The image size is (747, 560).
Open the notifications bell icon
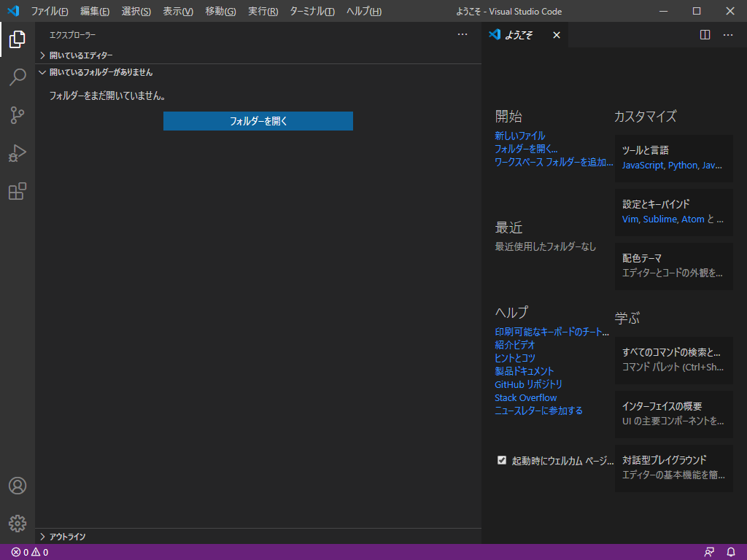pyautogui.click(x=731, y=553)
